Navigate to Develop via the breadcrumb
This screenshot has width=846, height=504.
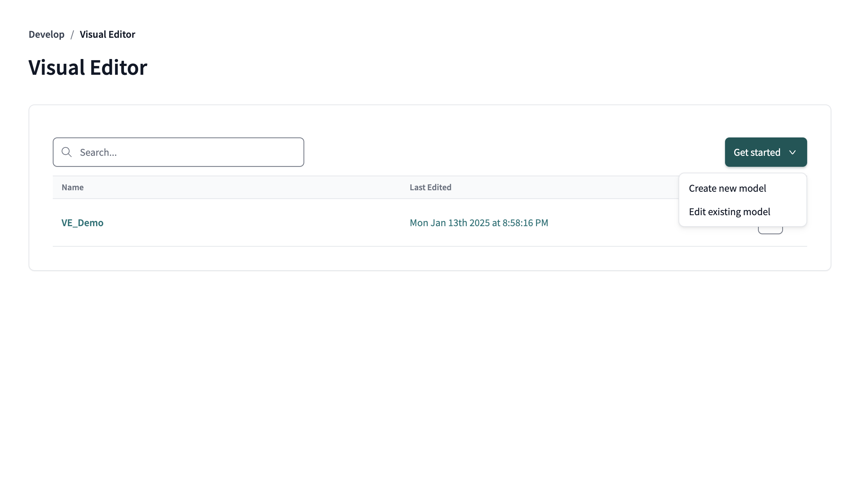46,34
